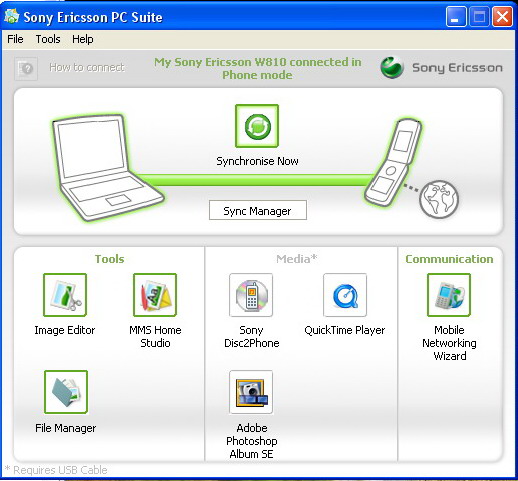Open the Image Editor tool
518x481 pixels.
coord(65,295)
